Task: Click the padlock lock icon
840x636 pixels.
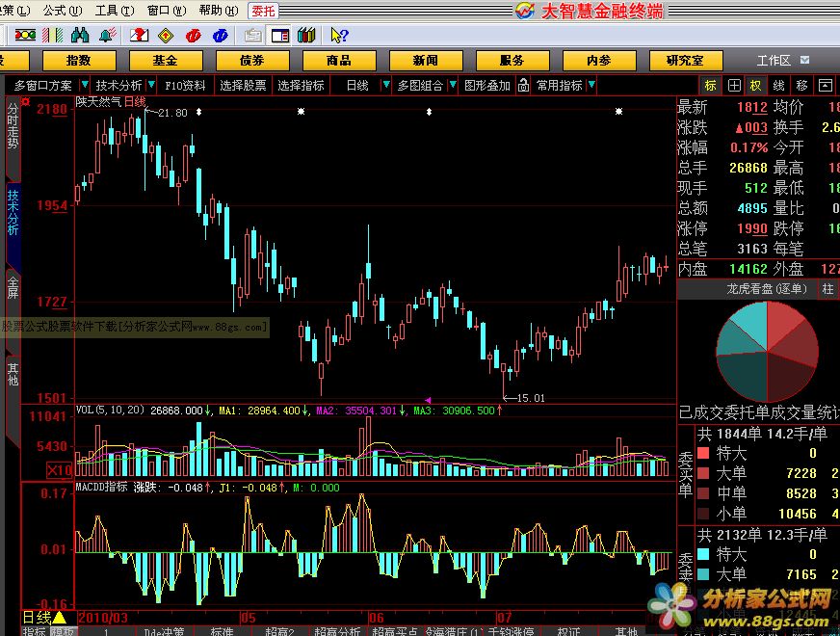Action: tap(523, 85)
